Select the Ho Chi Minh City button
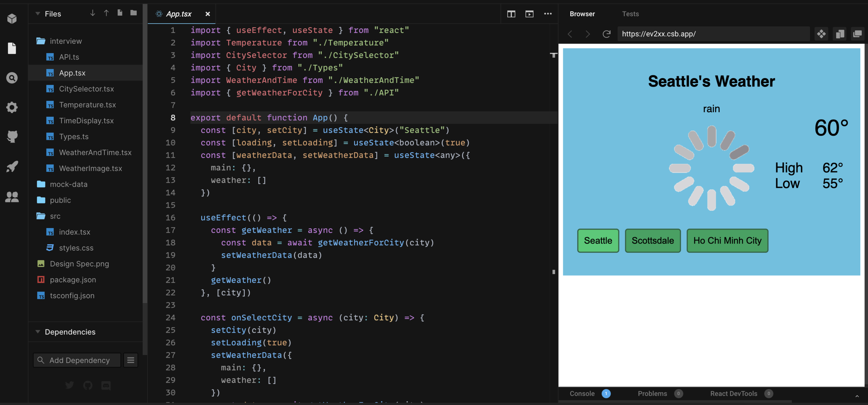This screenshot has height=405, width=868. click(727, 241)
